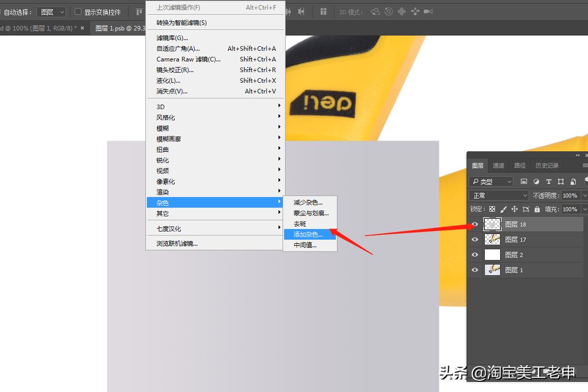Filter for adjustment layers in Layers panel
588x392 pixels.
tap(537, 182)
